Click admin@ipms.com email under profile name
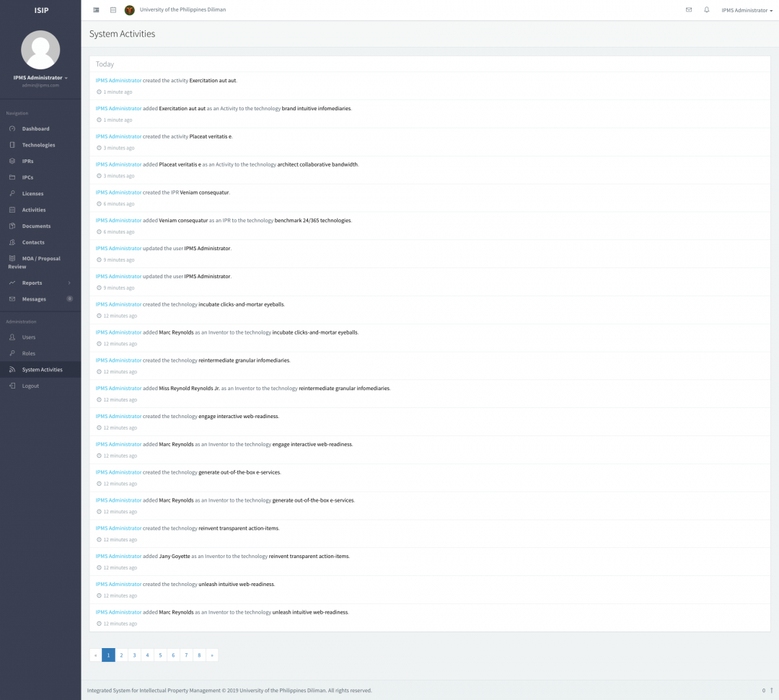Screen dimensions: 779x700 [x=40, y=85]
